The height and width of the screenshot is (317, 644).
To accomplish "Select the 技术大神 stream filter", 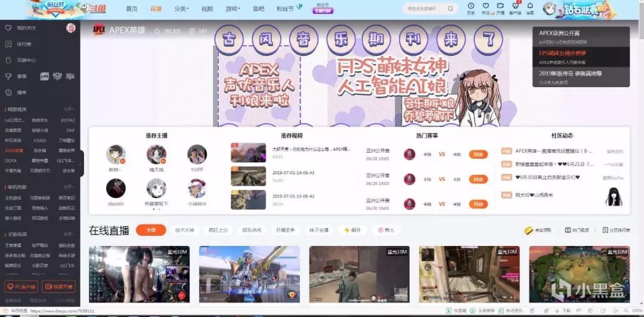I will pyautogui.click(x=185, y=230).
